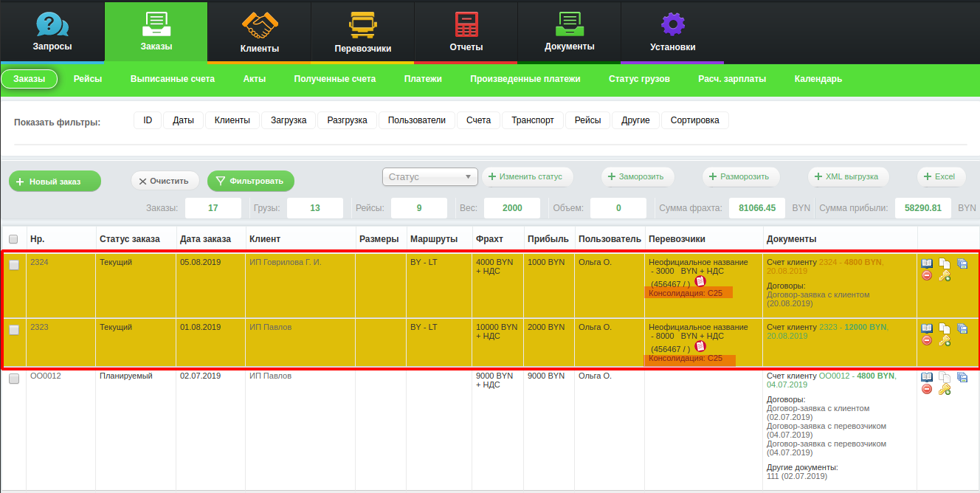The image size is (980, 493).
Task: Switch to the Выписанные счета tab
Action: point(173,79)
